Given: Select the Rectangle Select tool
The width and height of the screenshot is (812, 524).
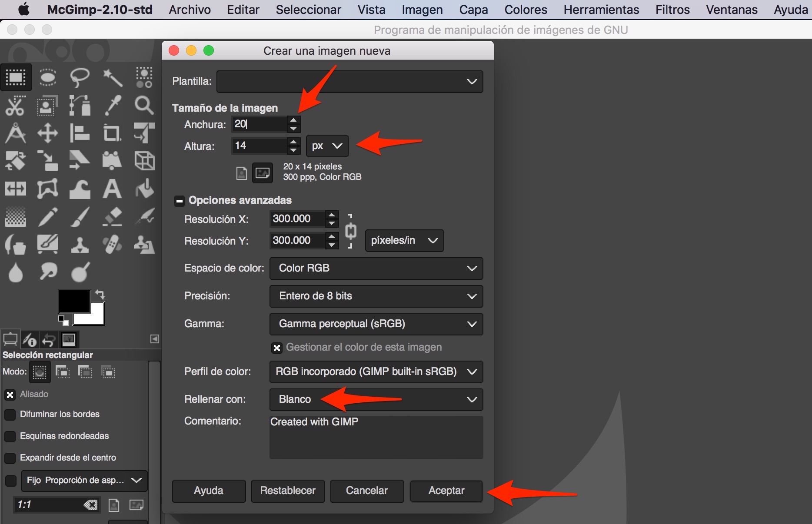Looking at the screenshot, I should tap(16, 78).
